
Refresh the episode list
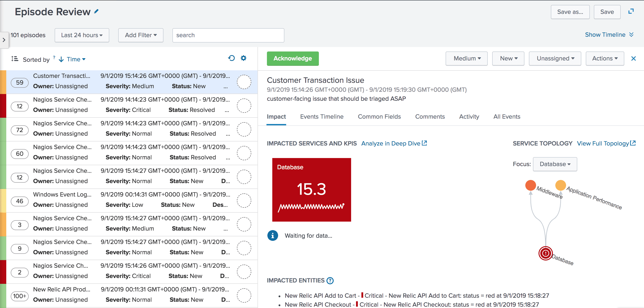click(x=232, y=58)
